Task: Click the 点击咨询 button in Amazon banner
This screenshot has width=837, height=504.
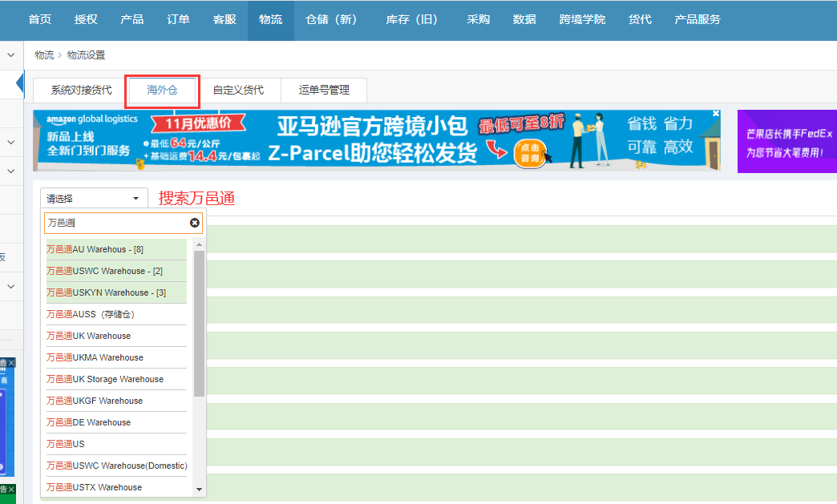Action: point(530,153)
